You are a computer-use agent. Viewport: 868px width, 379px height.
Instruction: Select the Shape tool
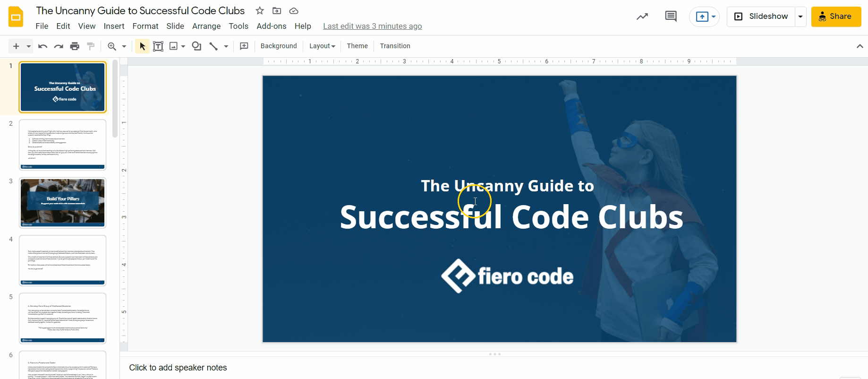[x=196, y=46]
